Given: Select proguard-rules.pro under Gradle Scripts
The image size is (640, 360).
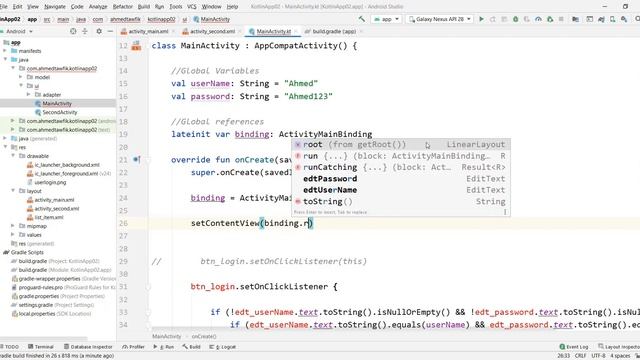Looking at the screenshot, I should coord(41,287).
